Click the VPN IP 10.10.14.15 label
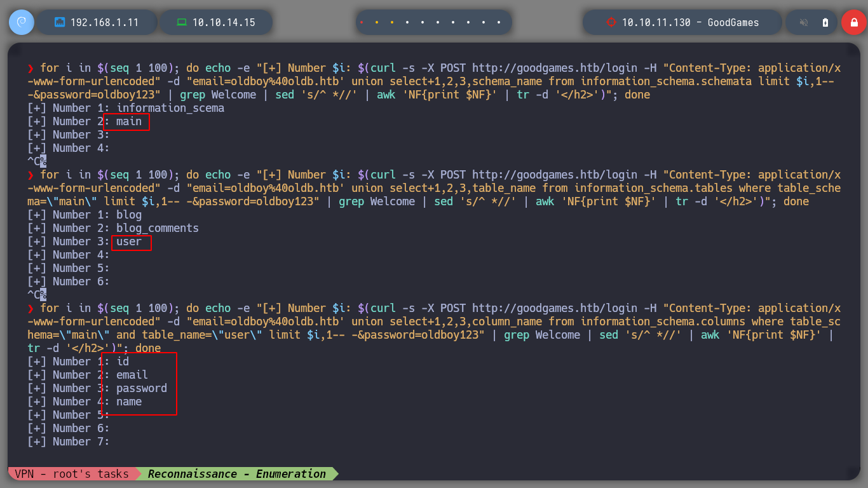 pyautogui.click(x=224, y=22)
